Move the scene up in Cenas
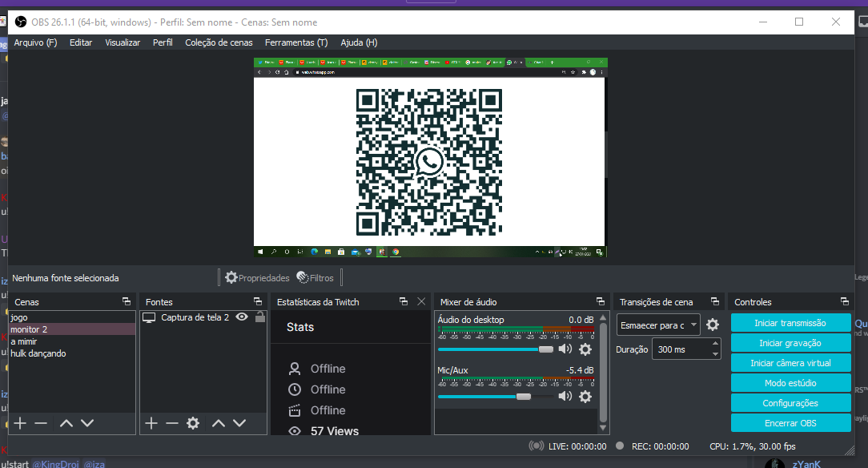The height and width of the screenshot is (468, 868). [66, 423]
